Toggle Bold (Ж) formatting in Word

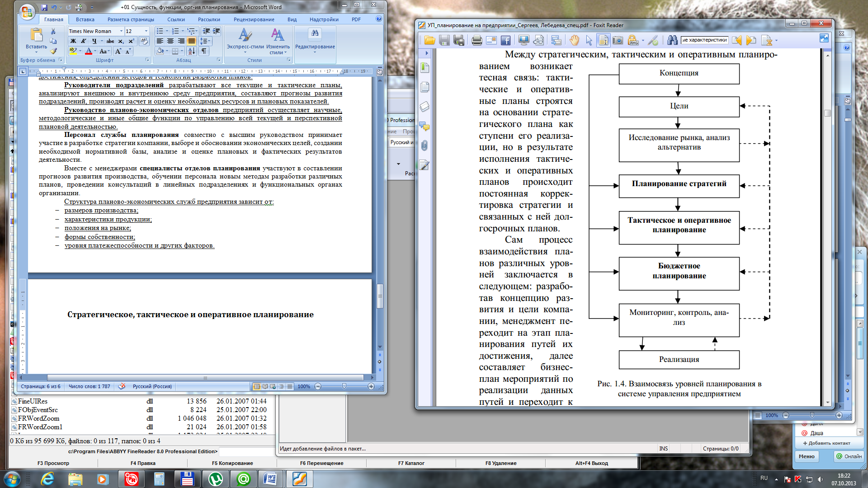tap(73, 41)
